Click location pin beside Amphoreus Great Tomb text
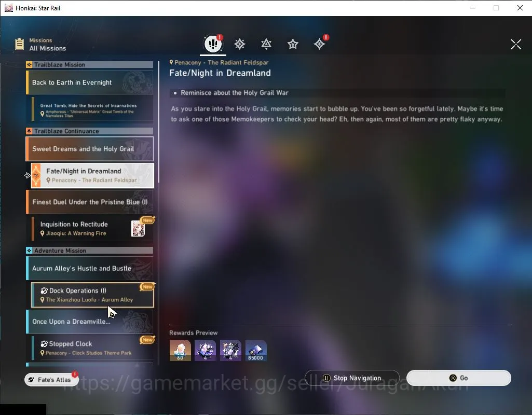 click(43, 114)
